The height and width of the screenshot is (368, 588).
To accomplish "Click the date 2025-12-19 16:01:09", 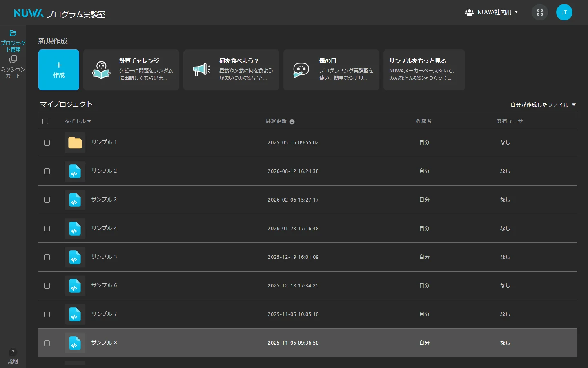I will 293,257.
